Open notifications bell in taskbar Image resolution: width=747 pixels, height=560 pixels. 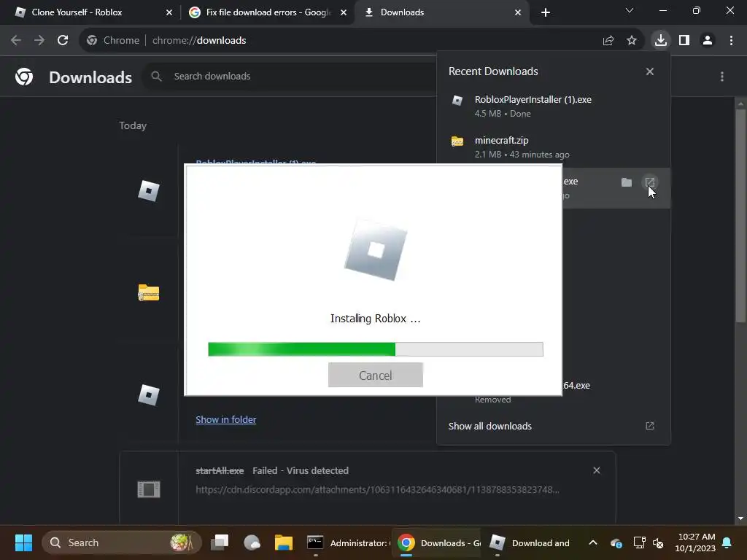(x=727, y=542)
